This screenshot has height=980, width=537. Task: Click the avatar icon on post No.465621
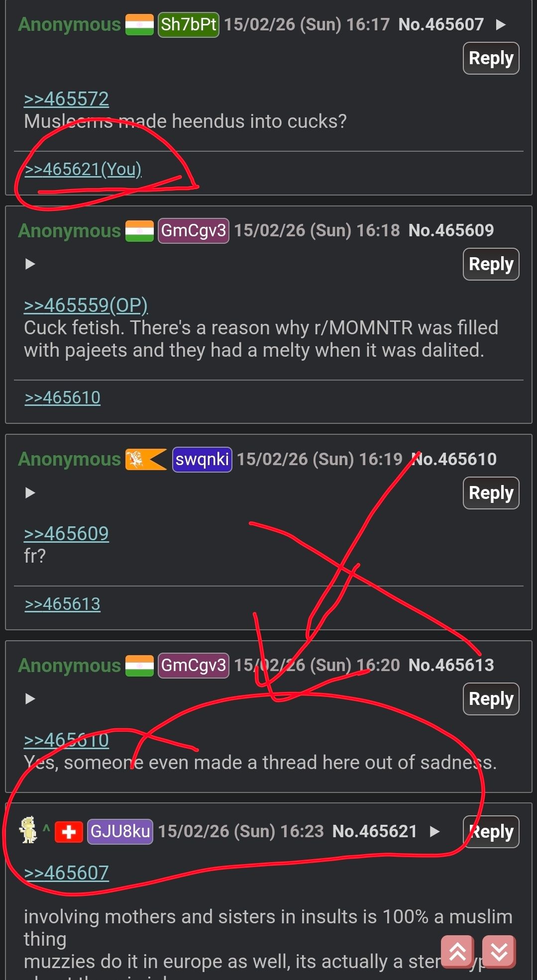[29, 830]
